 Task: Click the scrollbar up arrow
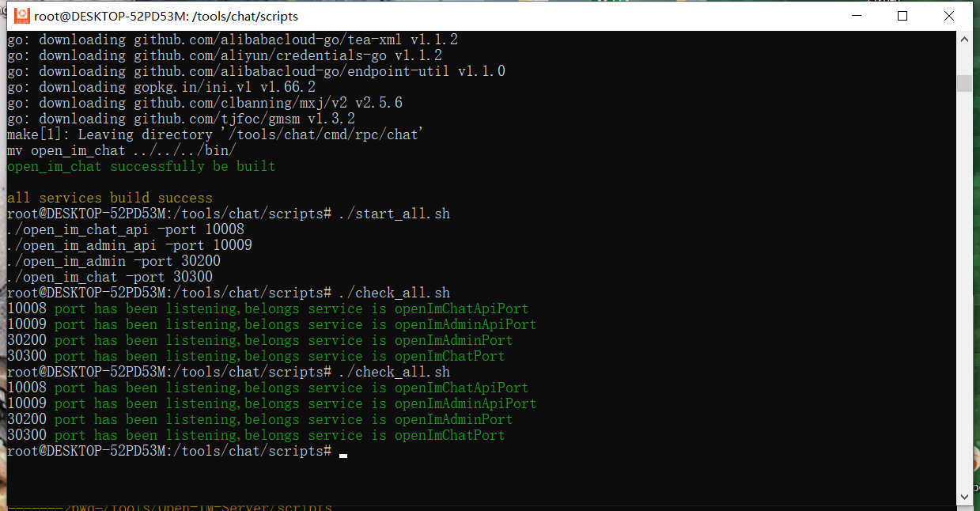coord(964,38)
